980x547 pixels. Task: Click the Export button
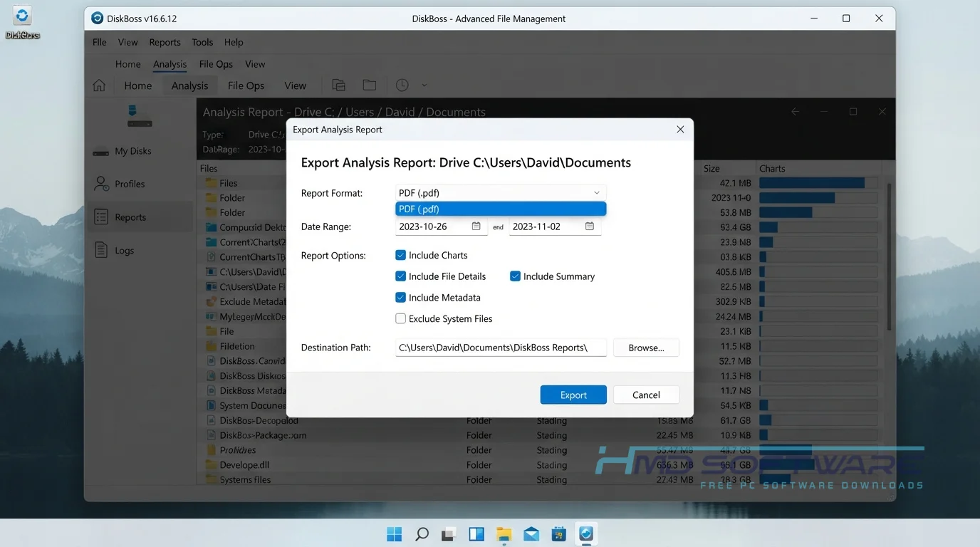tap(573, 395)
